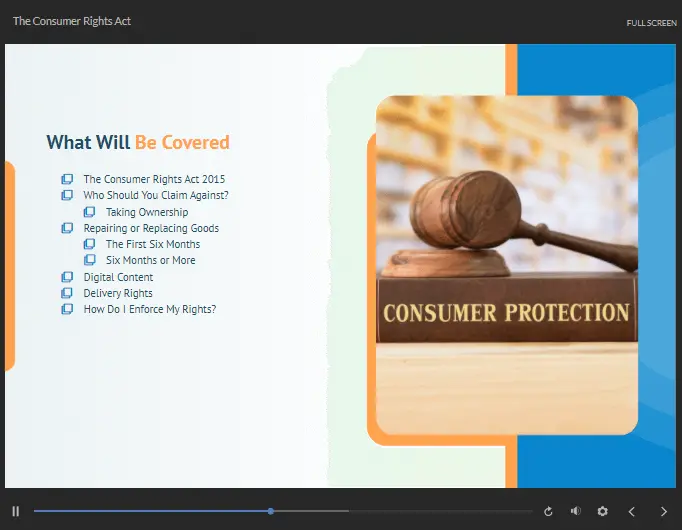The height and width of the screenshot is (530, 682).
Task: Advance to next slide arrow
Action: tap(663, 511)
